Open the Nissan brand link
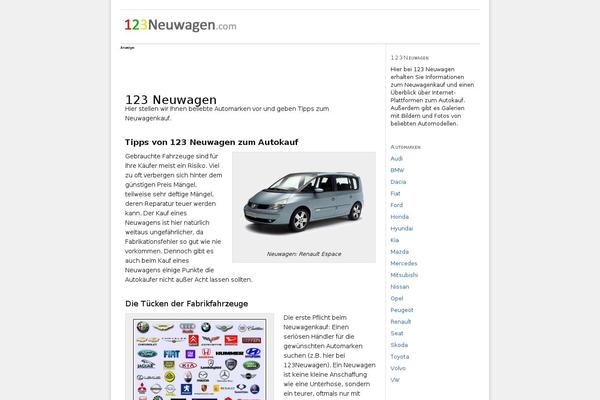 coord(399,286)
